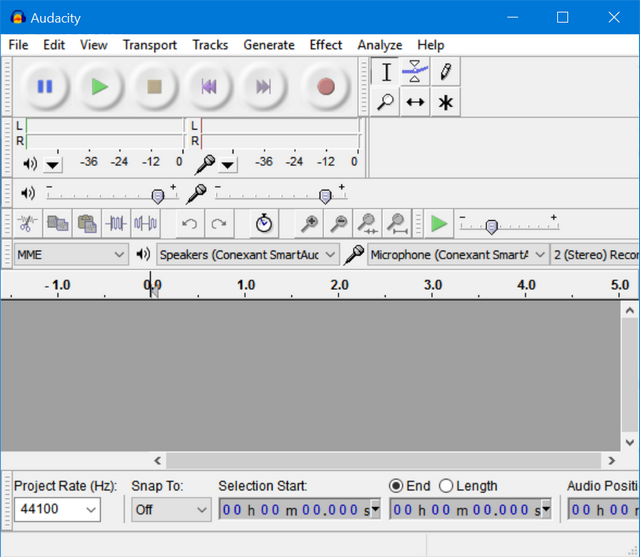Click the vertical scrollbar up arrow
Viewport: 640px width, 557px height.
click(630, 311)
